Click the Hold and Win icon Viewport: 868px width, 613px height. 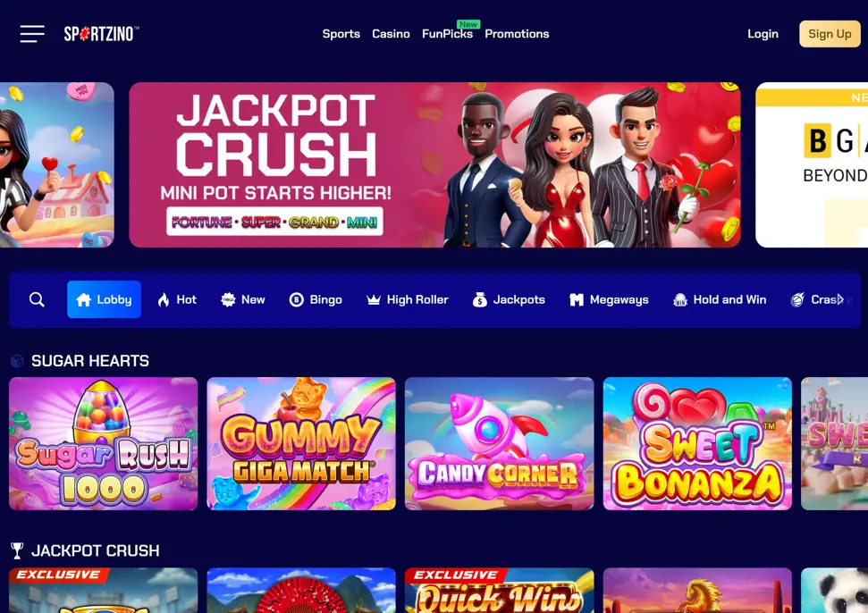coord(679,299)
